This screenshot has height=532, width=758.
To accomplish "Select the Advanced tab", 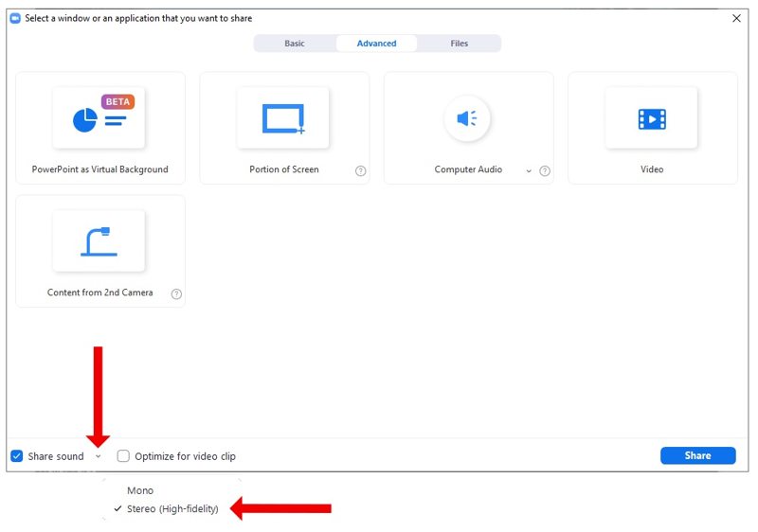I will (x=376, y=44).
